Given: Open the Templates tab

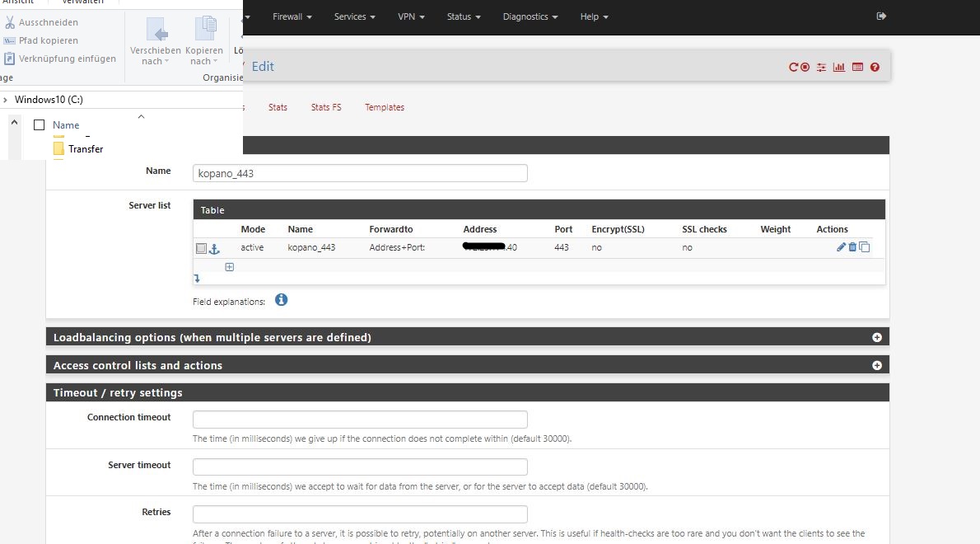Looking at the screenshot, I should (385, 107).
